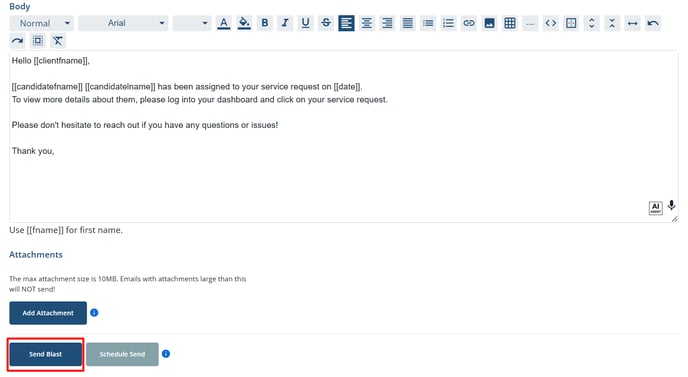
Task: Open the source code view icon
Action: [x=551, y=23]
